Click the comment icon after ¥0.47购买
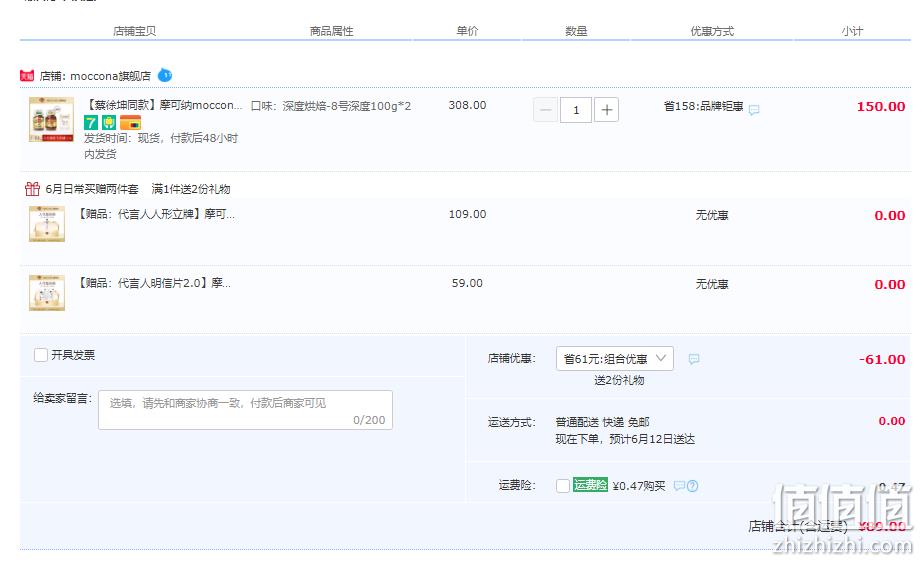This screenshot has width=922, height=563. tap(679, 485)
